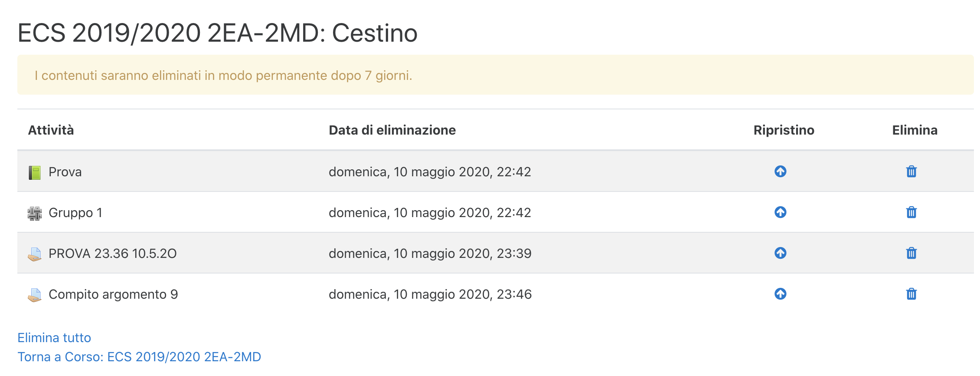Restore the "Prova" activity
980x376 pixels.
780,172
